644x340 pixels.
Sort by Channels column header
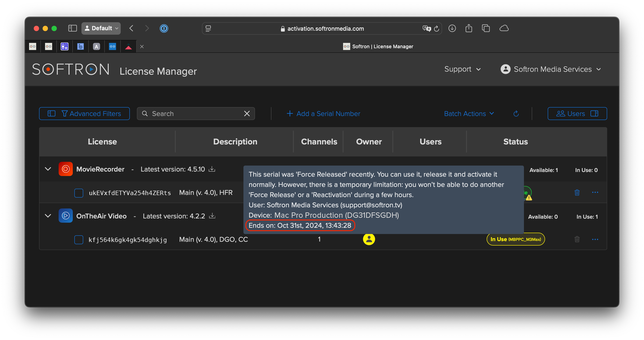(319, 142)
